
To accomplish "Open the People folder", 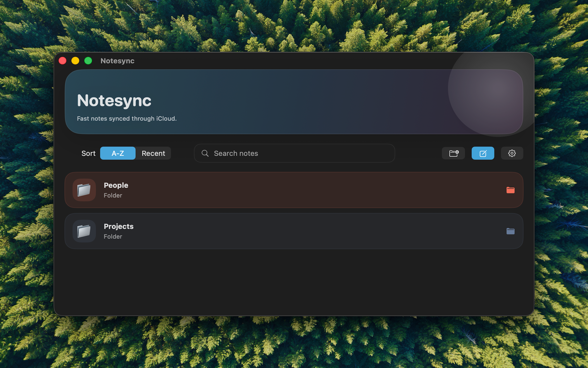I will (294, 190).
